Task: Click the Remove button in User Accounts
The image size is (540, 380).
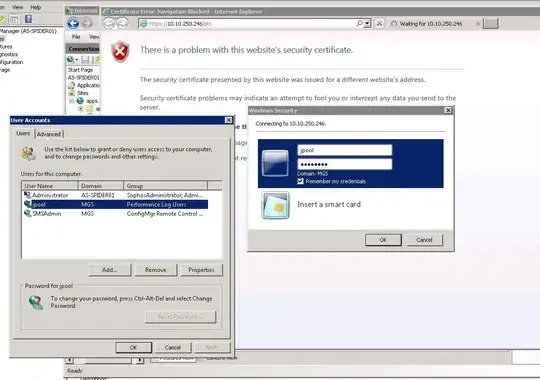Action: (155, 270)
